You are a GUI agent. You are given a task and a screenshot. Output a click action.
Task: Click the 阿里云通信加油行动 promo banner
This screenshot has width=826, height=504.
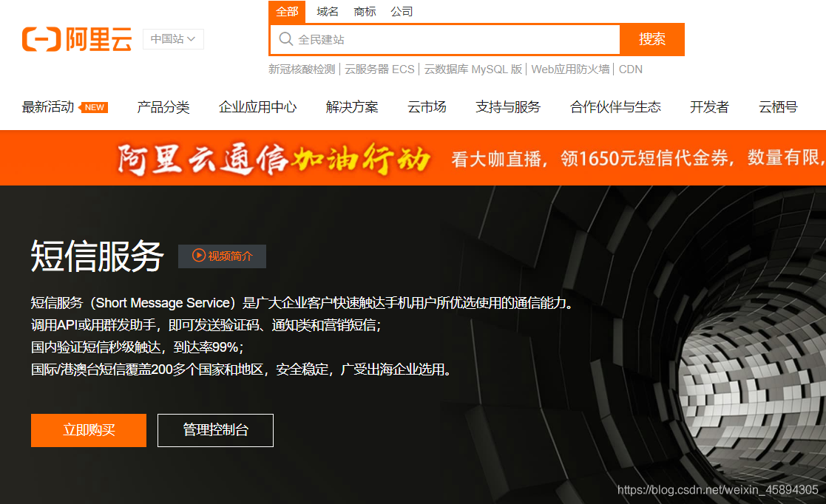coord(413,158)
